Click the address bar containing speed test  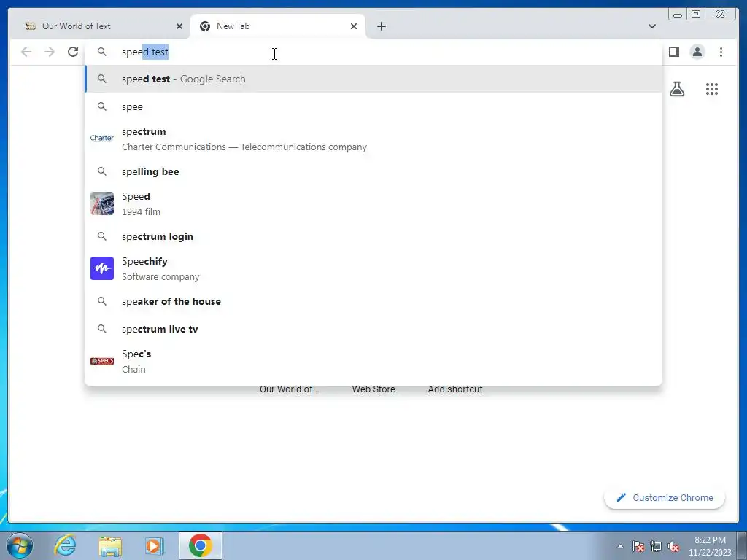coord(373,52)
